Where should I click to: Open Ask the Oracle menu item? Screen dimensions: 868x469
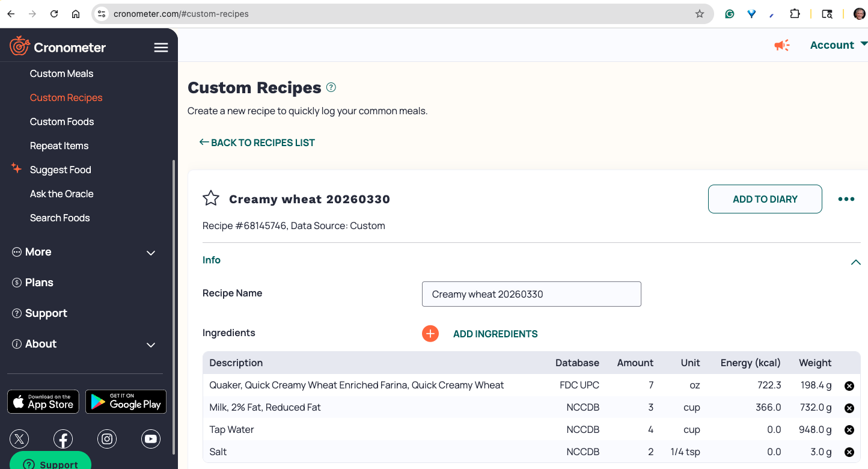coord(62,194)
